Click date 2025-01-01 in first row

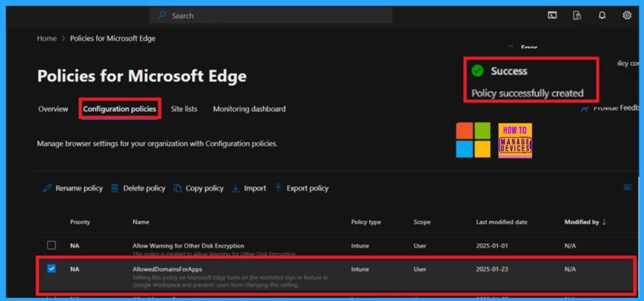(492, 246)
